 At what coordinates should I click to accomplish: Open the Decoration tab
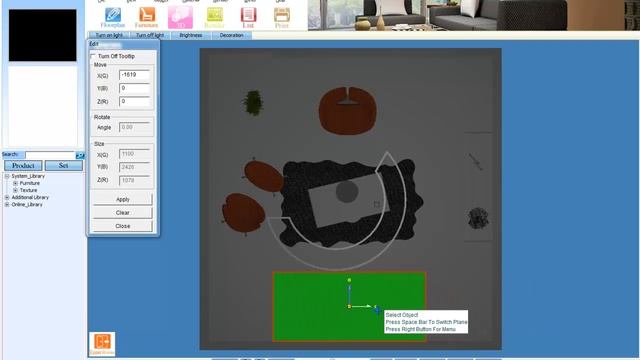(231, 36)
